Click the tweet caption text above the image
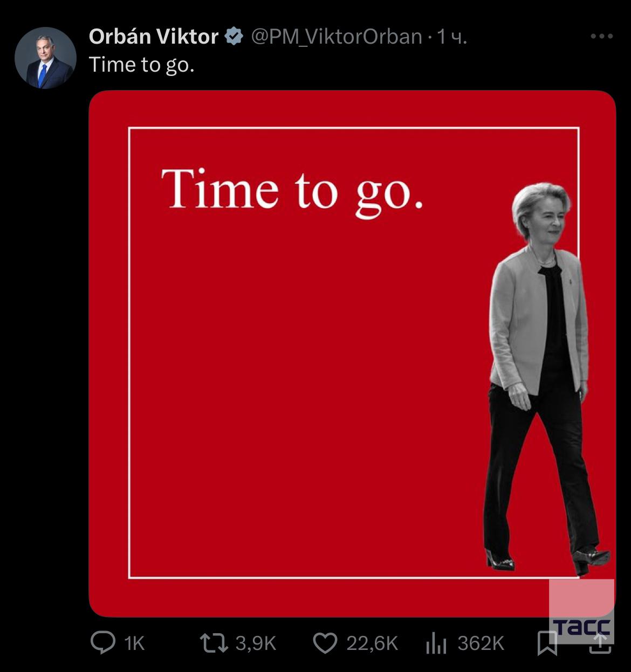This screenshot has width=631, height=672. click(141, 65)
